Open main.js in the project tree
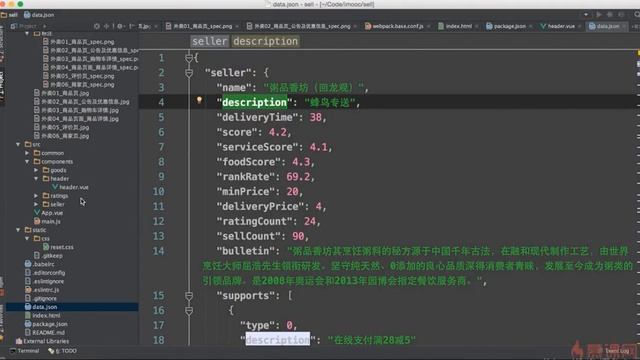 point(47,221)
